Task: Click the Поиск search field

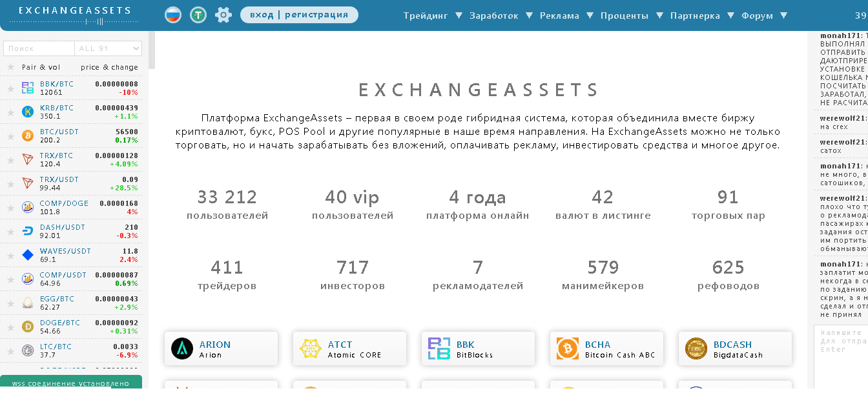Action: [x=39, y=48]
